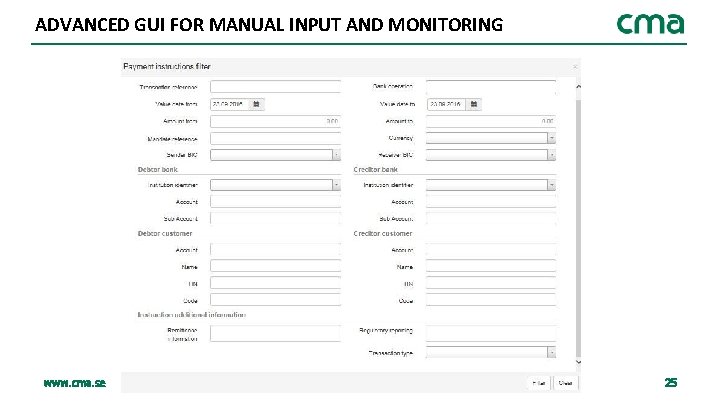Image resolution: width=720 pixels, height=405 pixels.
Task: Expand the Receiver BIC dropdown
Action: [x=551, y=155]
